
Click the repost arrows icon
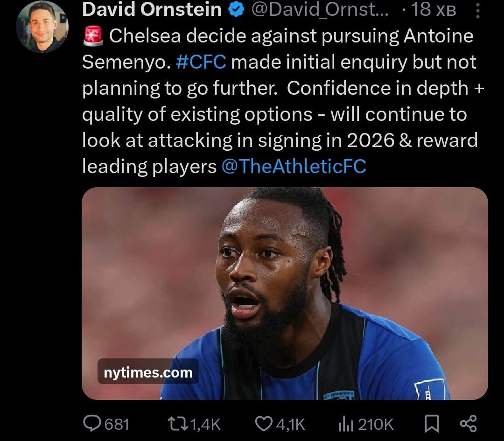178,424
